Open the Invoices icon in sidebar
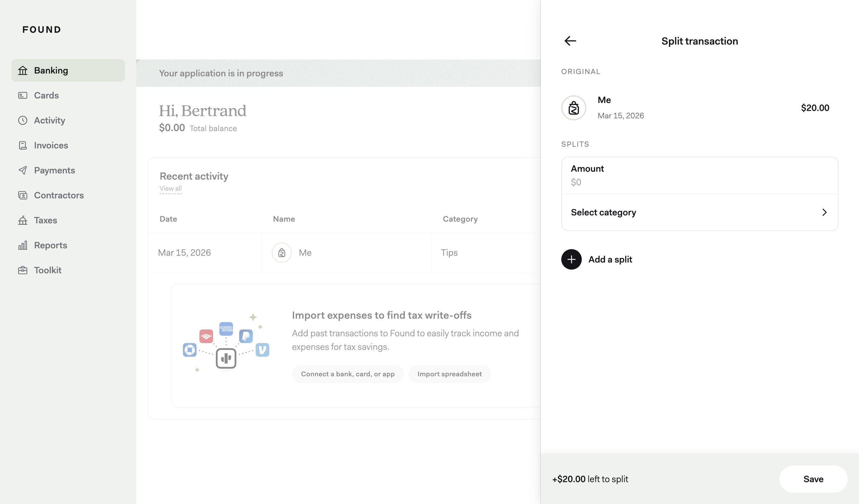This screenshot has width=859, height=504. [x=23, y=146]
